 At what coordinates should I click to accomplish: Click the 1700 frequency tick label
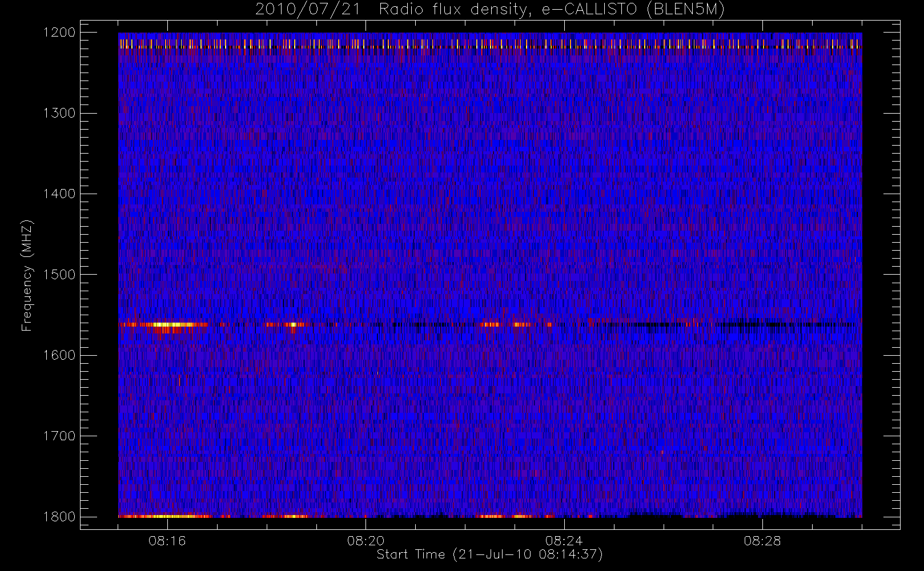click(x=59, y=436)
